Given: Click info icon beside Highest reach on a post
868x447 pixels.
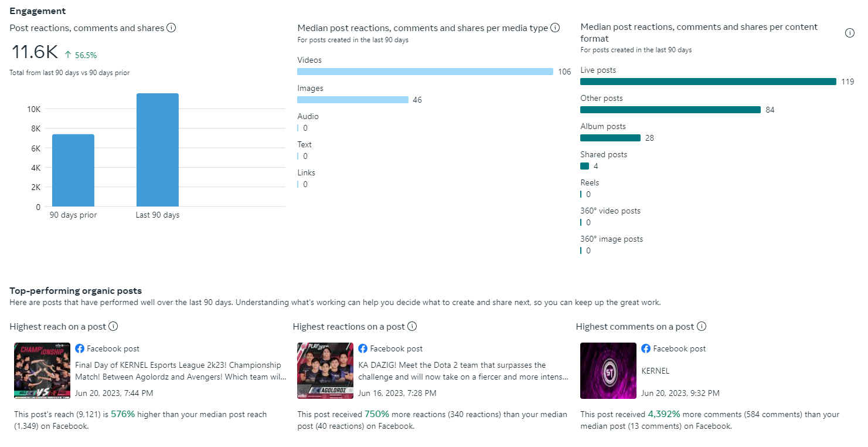Looking at the screenshot, I should click(114, 326).
